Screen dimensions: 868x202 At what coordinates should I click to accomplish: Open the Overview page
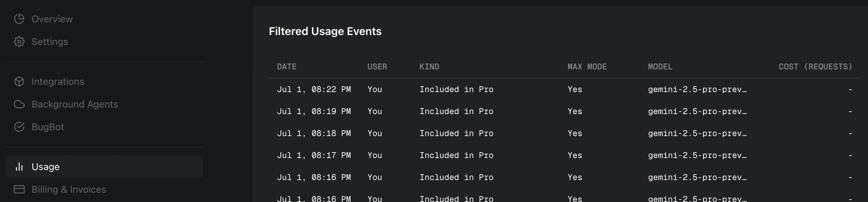[x=52, y=19]
